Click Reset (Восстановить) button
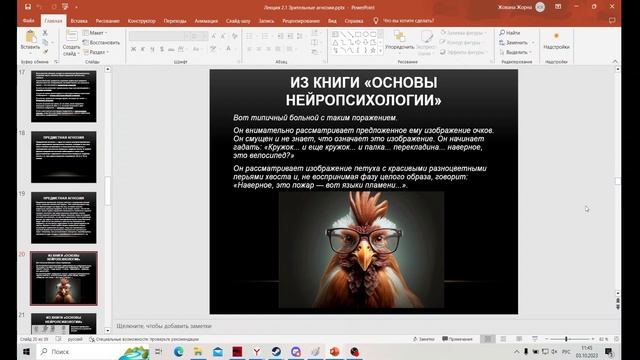The height and width of the screenshot is (360, 640). [101, 42]
